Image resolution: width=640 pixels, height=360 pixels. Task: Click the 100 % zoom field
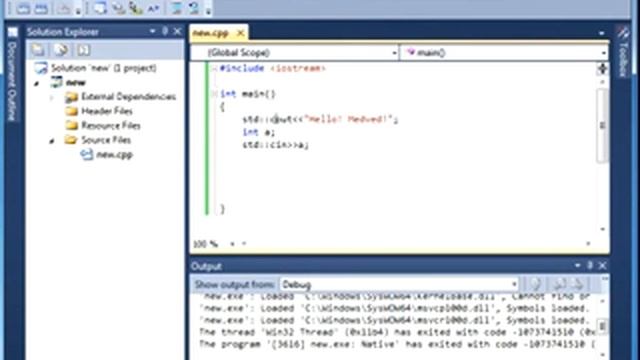click(206, 244)
